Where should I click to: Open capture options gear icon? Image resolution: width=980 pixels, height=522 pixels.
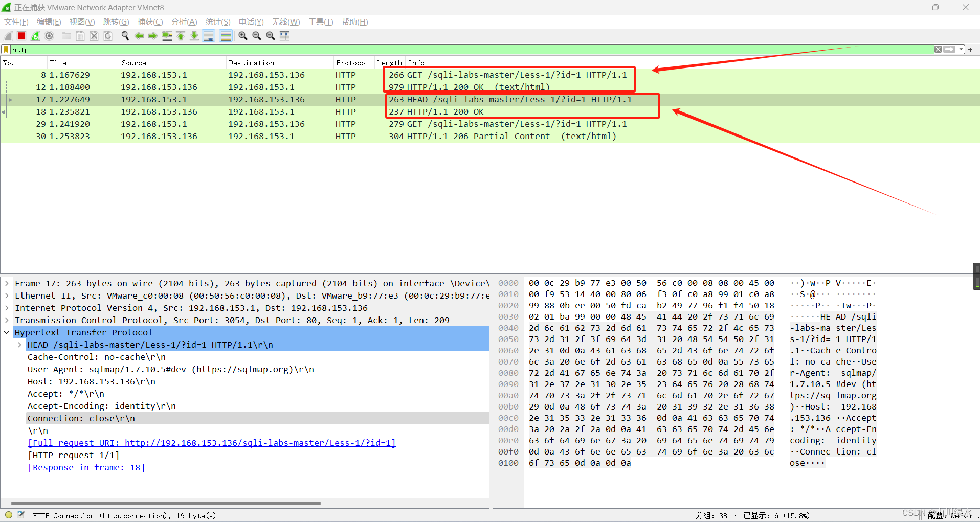coord(49,36)
